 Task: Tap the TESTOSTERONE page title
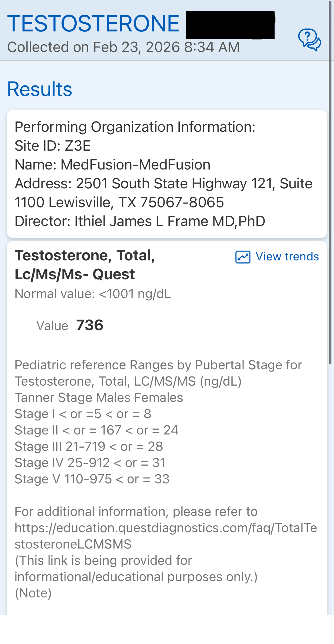(x=93, y=23)
